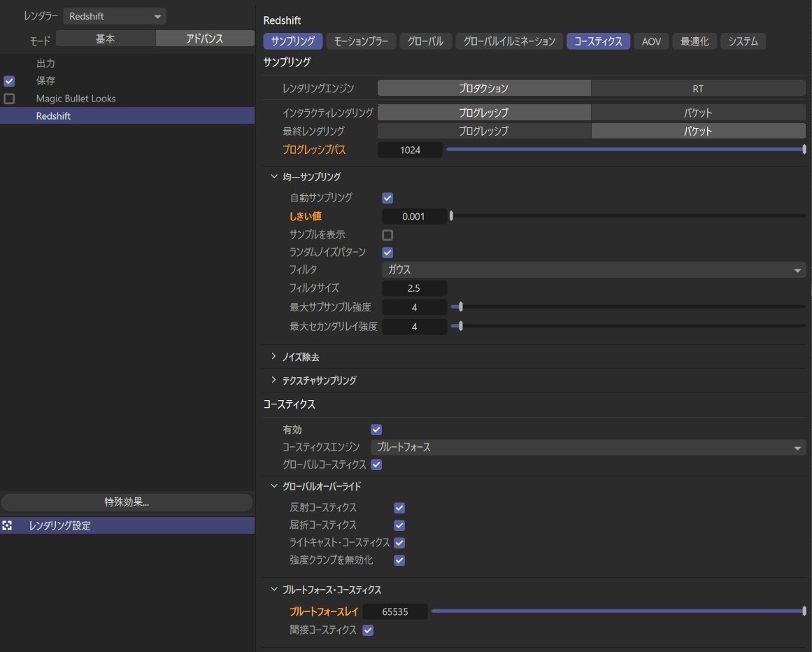Click the レンダリング設定 icon in bottom list
This screenshot has width=812, height=652.
[7, 525]
